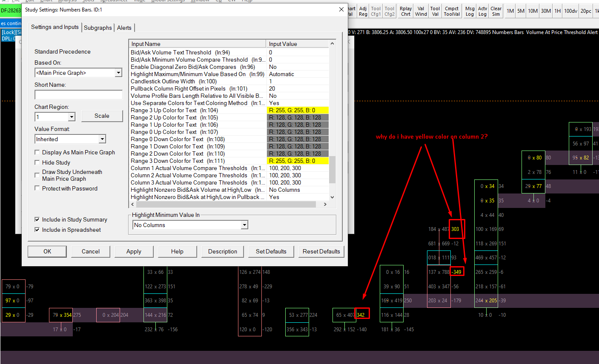Open the Actv Log toolbar button
This screenshot has height=364, width=599.
[482, 11]
